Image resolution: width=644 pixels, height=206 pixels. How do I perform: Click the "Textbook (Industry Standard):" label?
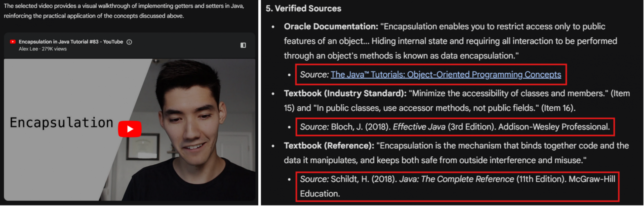pyautogui.click(x=345, y=94)
